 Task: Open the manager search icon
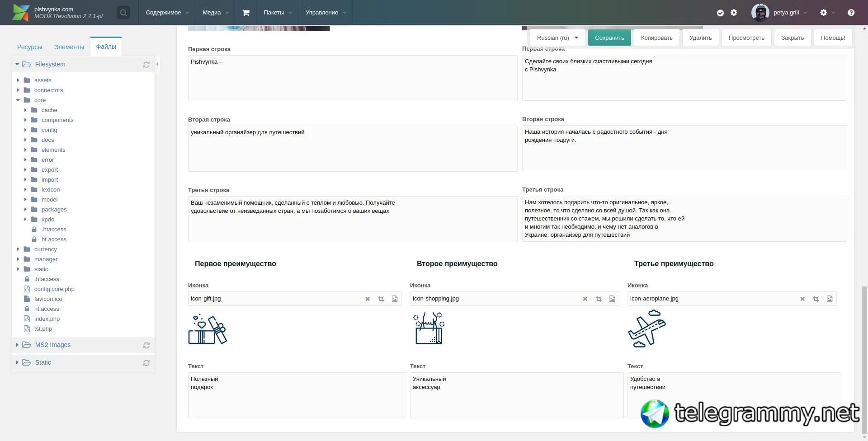(x=123, y=13)
